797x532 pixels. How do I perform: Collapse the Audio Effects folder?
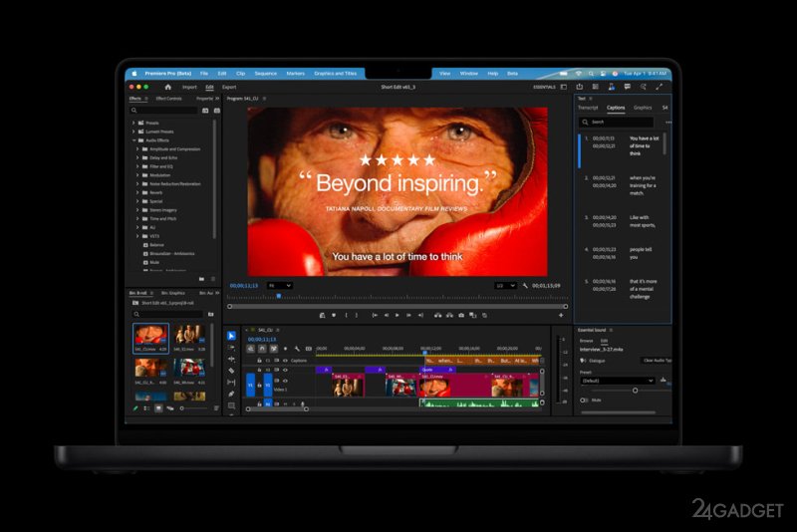click(x=134, y=140)
